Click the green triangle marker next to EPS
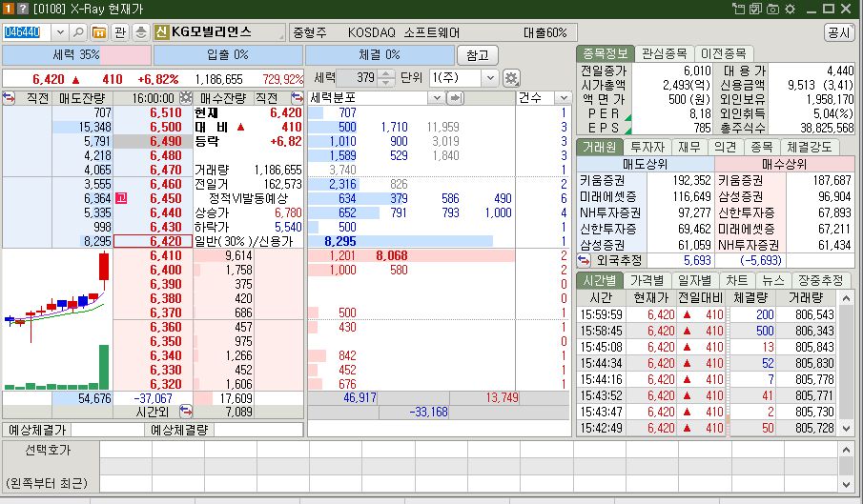 click(628, 131)
